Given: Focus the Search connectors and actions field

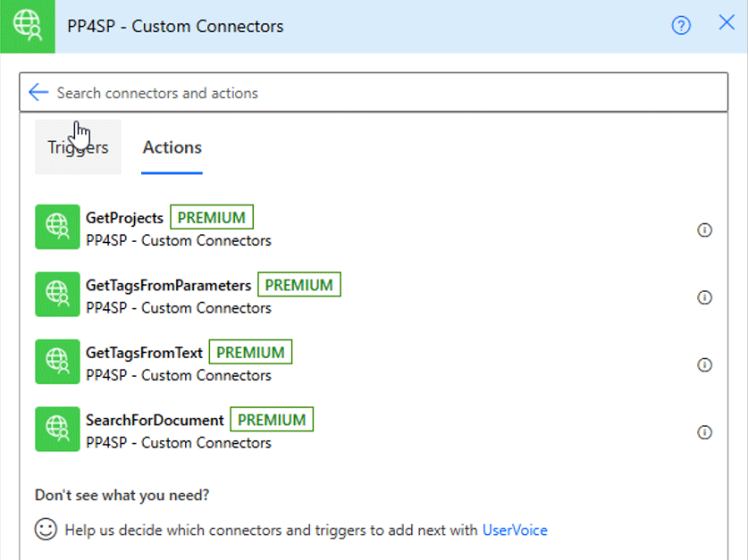Looking at the screenshot, I should tap(374, 93).
